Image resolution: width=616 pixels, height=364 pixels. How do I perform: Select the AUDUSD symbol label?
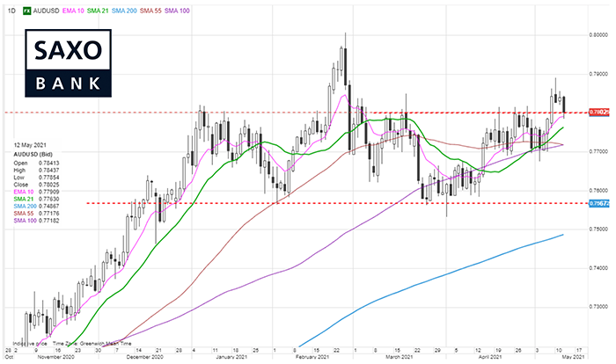(46, 11)
